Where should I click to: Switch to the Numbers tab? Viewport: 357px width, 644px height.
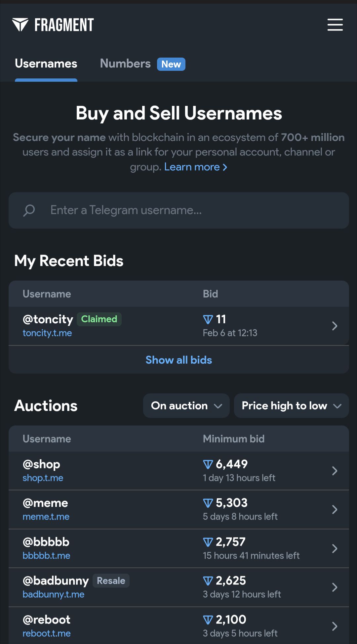125,64
